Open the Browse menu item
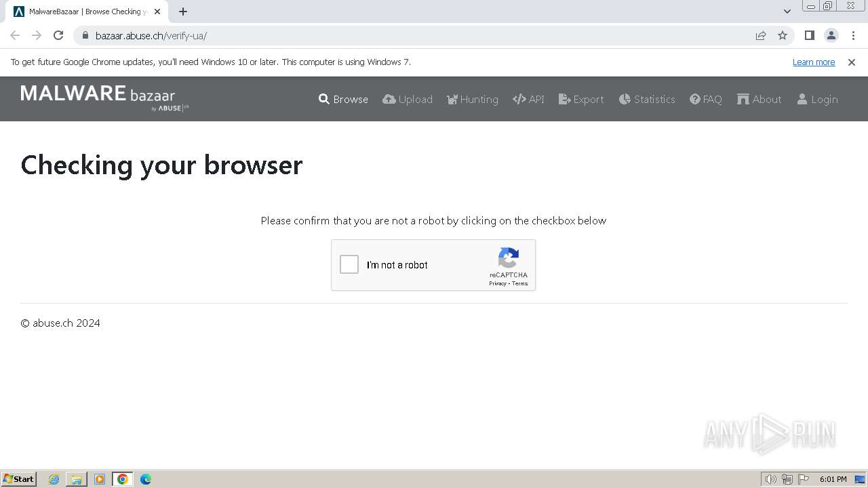The image size is (868, 488). click(x=344, y=99)
